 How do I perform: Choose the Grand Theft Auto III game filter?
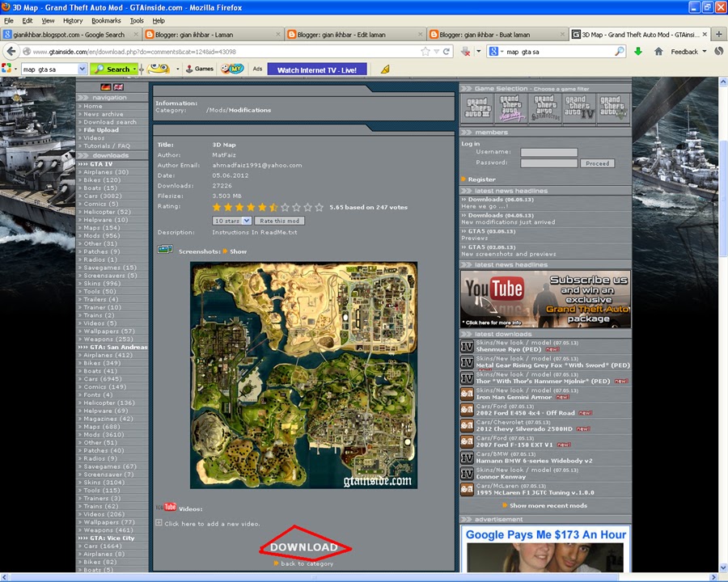476,108
